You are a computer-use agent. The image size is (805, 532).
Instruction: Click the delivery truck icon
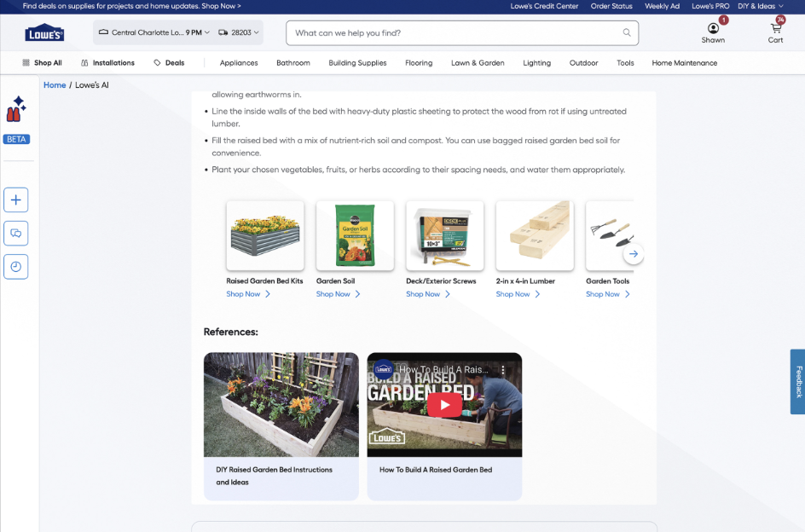click(x=223, y=32)
